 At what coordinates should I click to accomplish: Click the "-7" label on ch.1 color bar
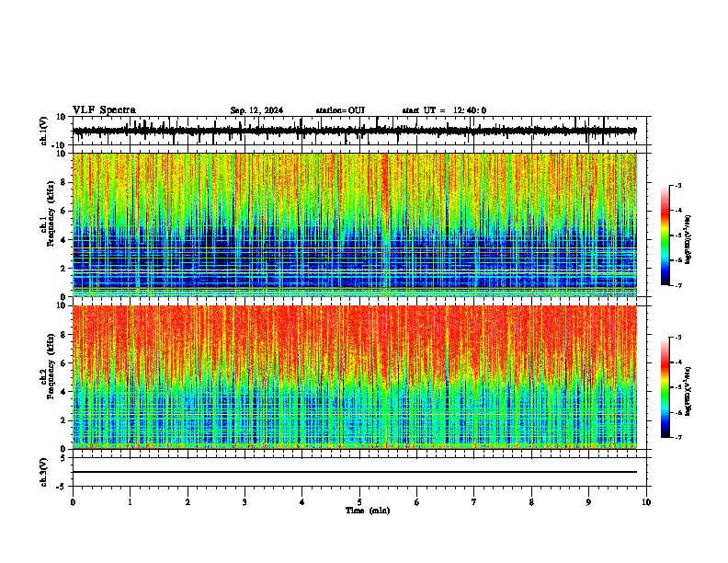point(677,285)
